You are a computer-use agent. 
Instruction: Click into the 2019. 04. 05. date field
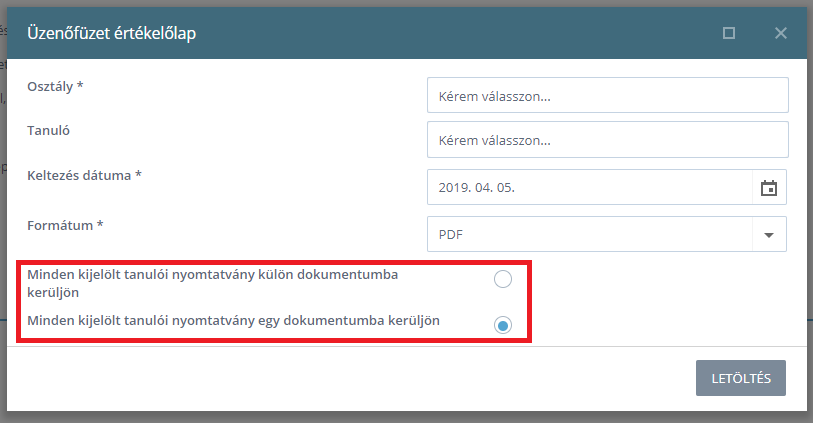590,187
